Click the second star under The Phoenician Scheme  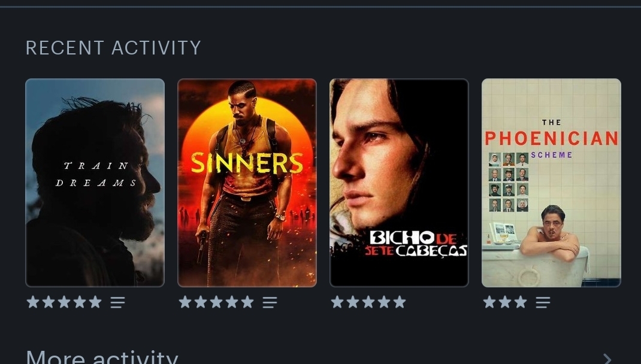pyautogui.click(x=505, y=302)
